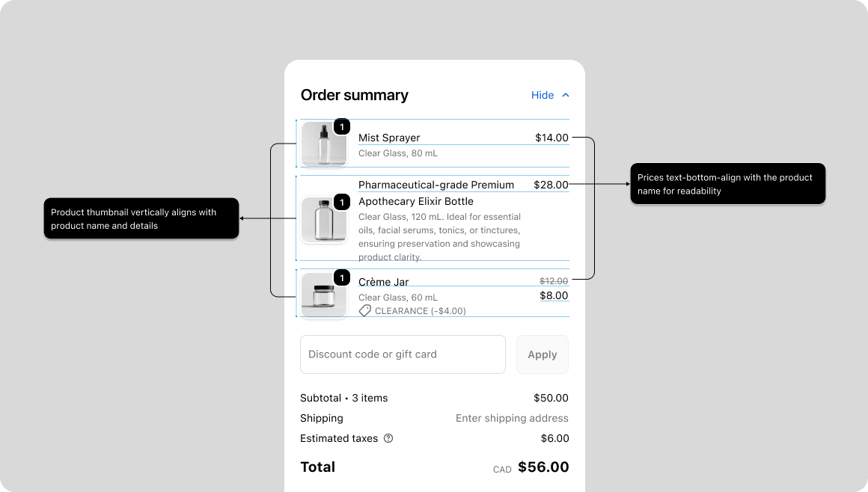Click the quantity badge on the Crème Jar
The width and height of the screenshot is (868, 492).
pyautogui.click(x=342, y=277)
